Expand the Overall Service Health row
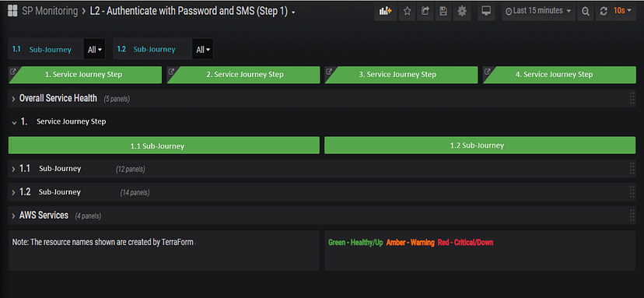 point(13,99)
